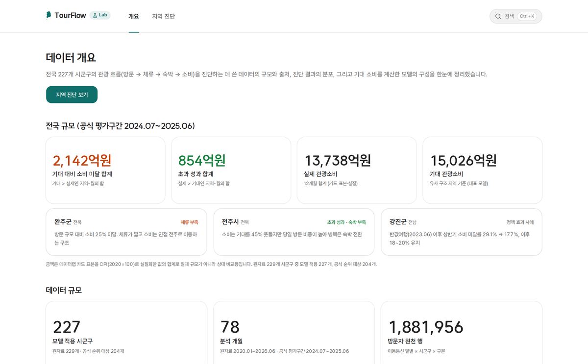Click the 데이터 규모 section heading
Image resolution: width=588 pixels, height=364 pixels.
point(64,290)
